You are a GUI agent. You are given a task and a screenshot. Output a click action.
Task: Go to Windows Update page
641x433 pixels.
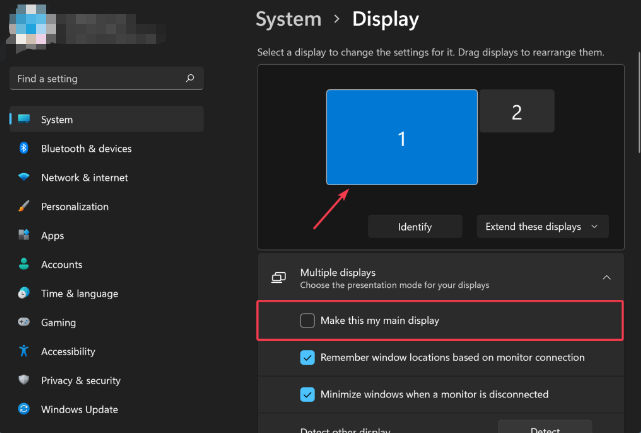pyautogui.click(x=106, y=410)
